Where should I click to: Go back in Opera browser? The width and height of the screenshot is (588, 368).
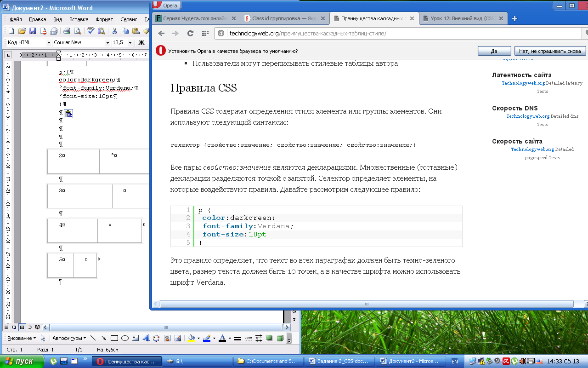point(161,33)
